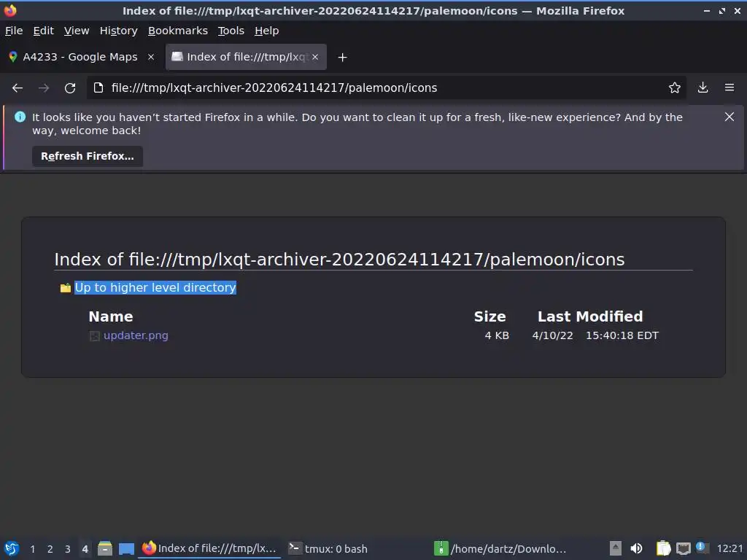Activate the Firefox Index of file taskbar entry

(209, 548)
